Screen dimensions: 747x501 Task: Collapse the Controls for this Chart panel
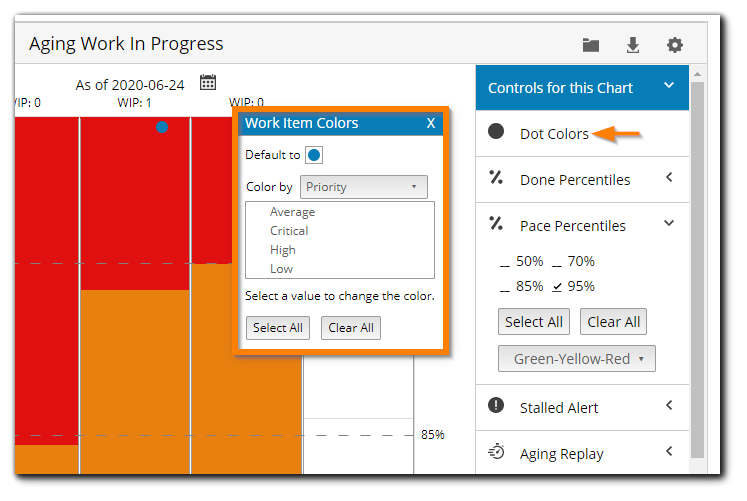pyautogui.click(x=669, y=86)
